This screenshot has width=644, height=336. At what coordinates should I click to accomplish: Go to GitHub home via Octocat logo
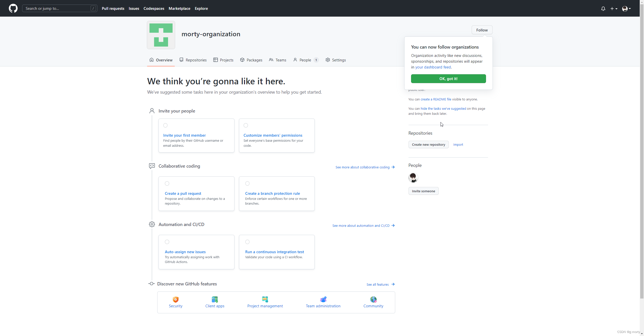tap(13, 8)
